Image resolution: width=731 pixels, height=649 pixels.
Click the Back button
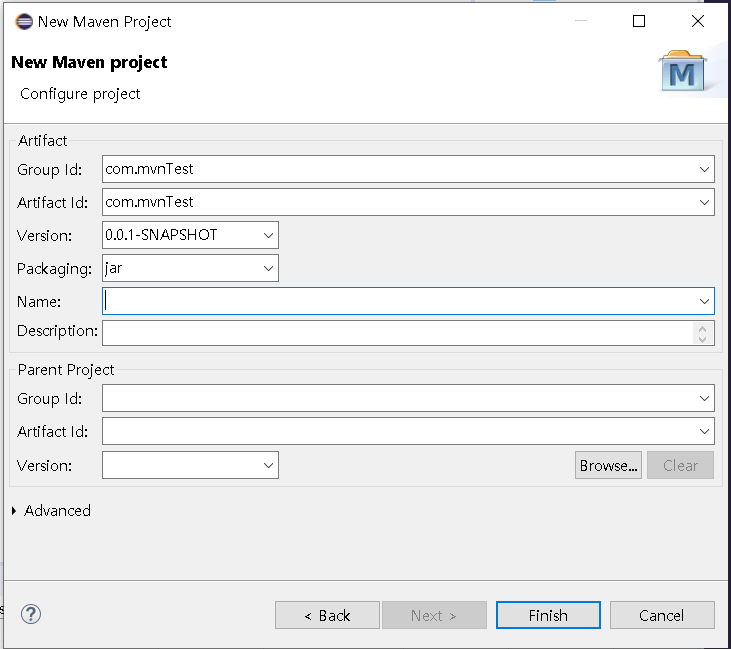(x=327, y=615)
